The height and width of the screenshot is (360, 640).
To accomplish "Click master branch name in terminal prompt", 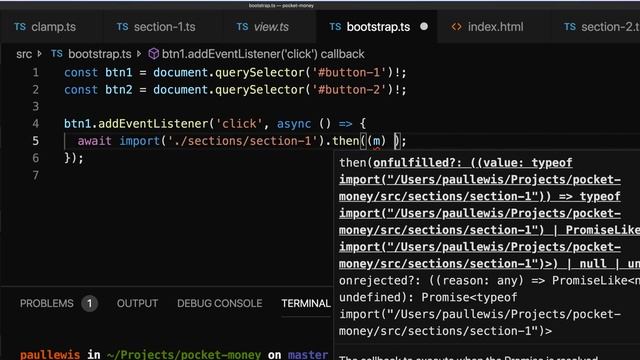I will pos(308,354).
